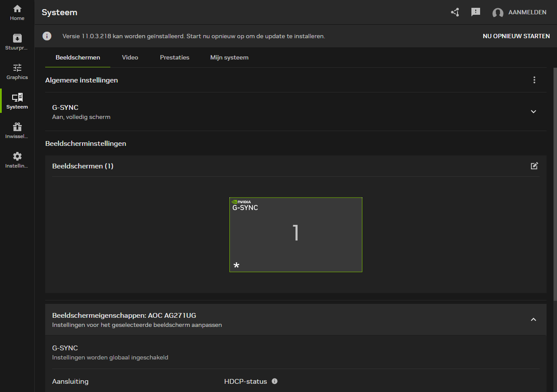Switch to the Prestaties tab
The width and height of the screenshot is (557, 392).
174,57
